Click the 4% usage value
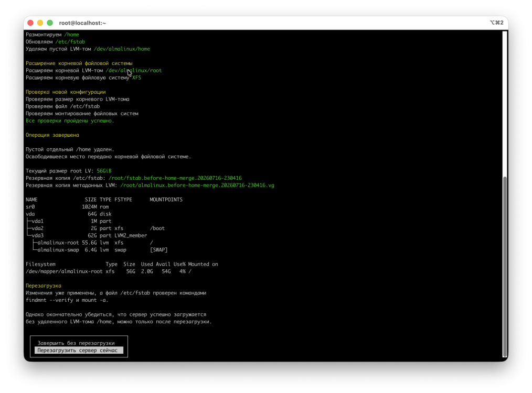This screenshot has width=532, height=393. coord(183,271)
